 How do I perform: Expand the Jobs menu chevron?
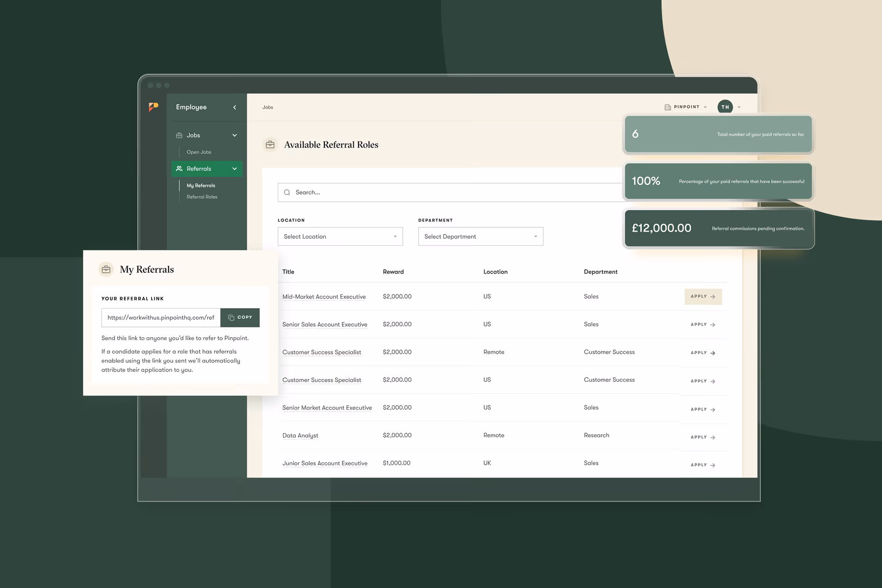[235, 135]
